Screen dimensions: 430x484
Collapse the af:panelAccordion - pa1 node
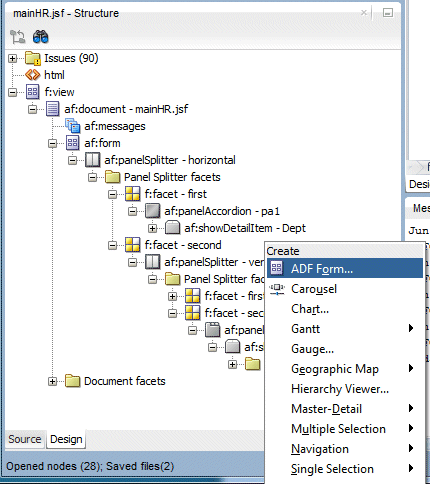coord(132,211)
